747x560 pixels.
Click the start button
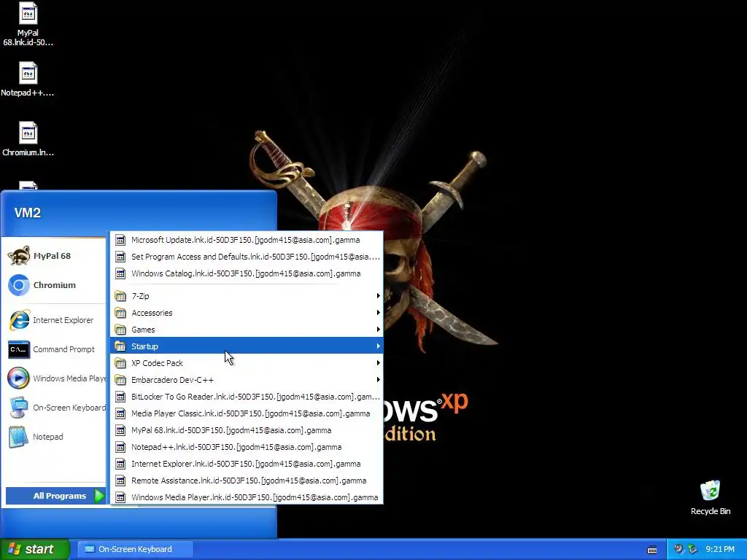[x=34, y=549]
